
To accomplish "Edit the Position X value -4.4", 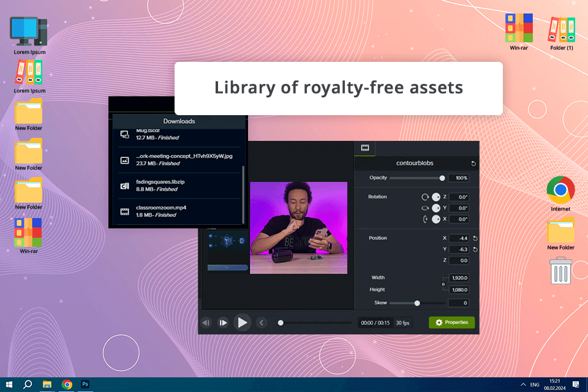I will click(x=459, y=238).
